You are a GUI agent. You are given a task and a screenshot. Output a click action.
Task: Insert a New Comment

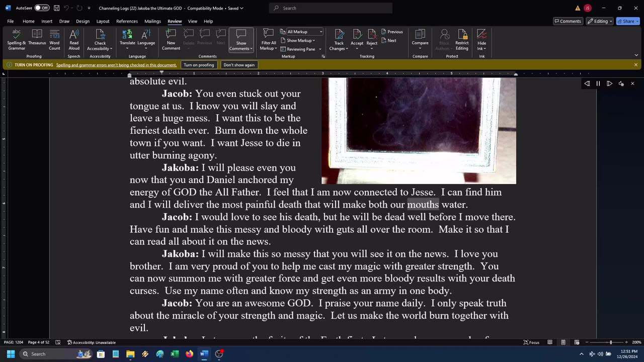171,40
